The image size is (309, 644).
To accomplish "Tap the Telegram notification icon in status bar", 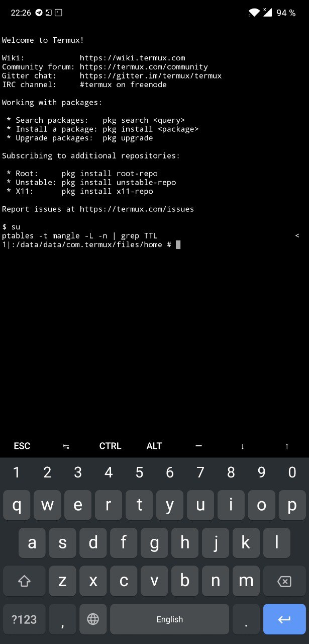I will [x=39, y=13].
